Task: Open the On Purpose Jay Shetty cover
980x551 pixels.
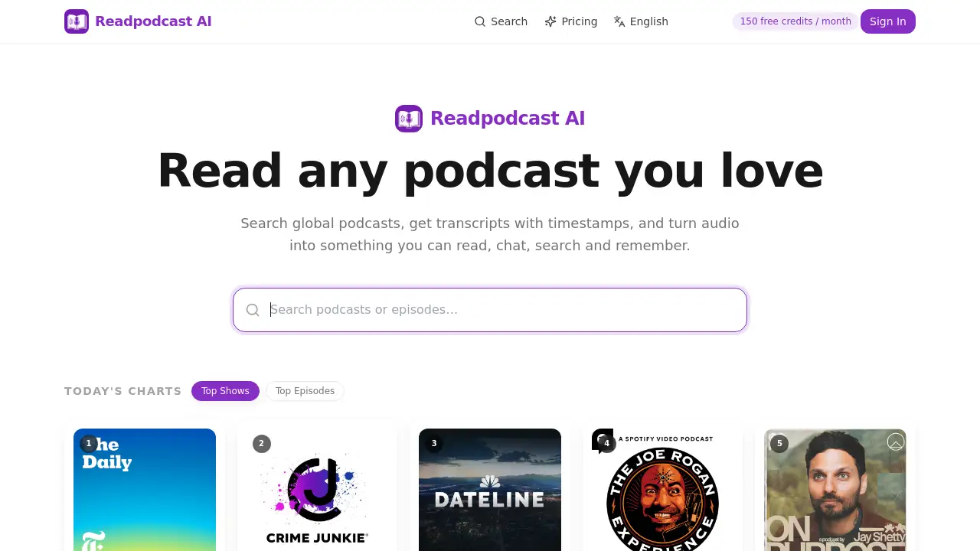Action: (835, 490)
